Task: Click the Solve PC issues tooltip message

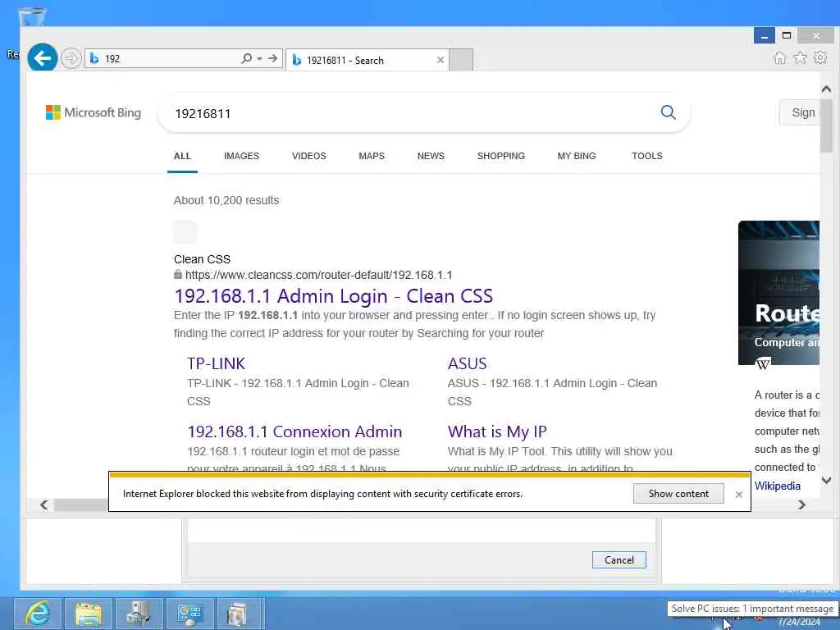Action: point(752,609)
